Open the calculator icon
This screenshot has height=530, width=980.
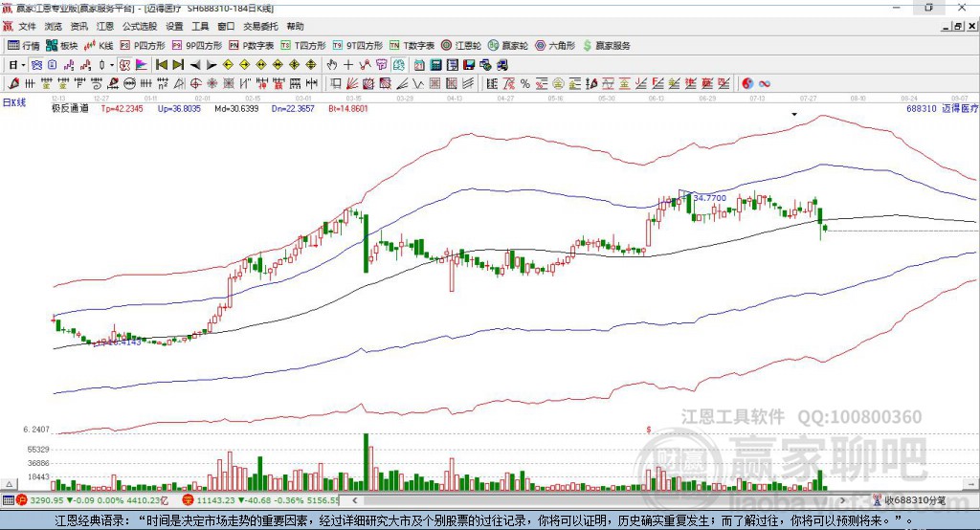[x=436, y=65]
